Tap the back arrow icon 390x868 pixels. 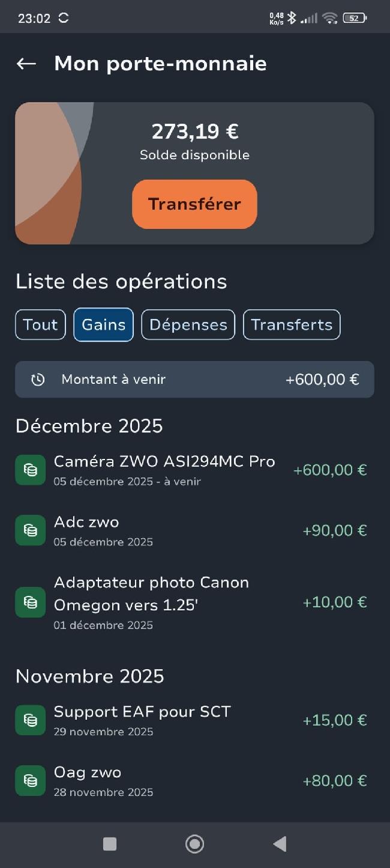26,64
